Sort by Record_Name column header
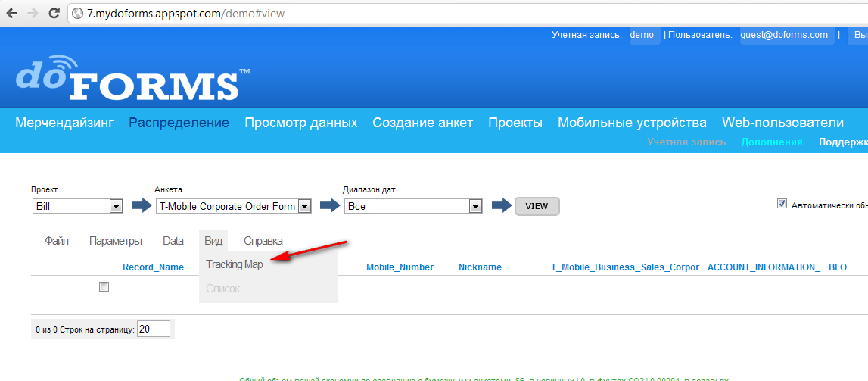 pyautogui.click(x=153, y=267)
